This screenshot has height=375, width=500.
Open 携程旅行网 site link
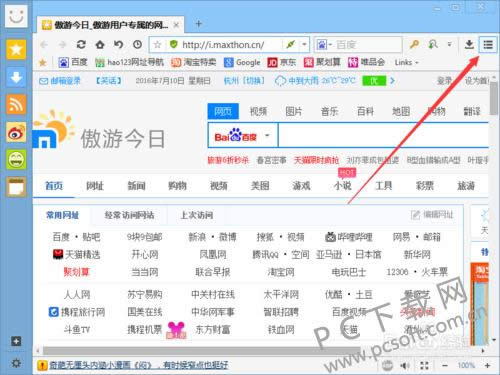pyautogui.click(x=77, y=312)
